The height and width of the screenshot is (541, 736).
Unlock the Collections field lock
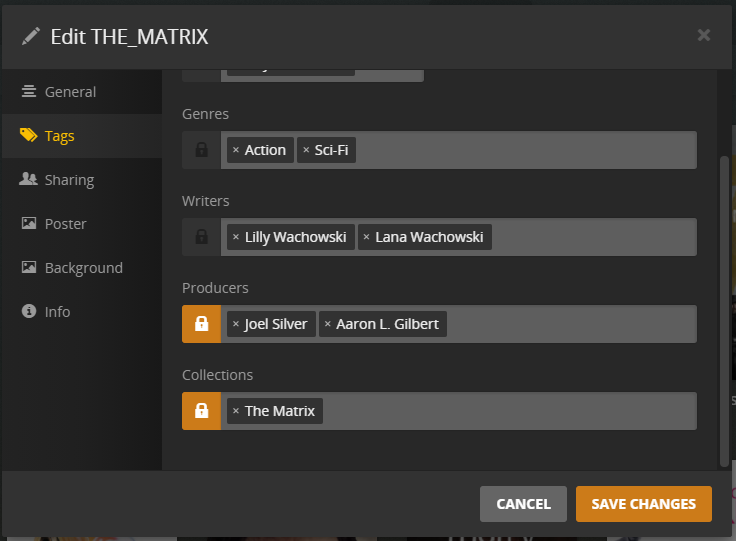click(x=201, y=411)
